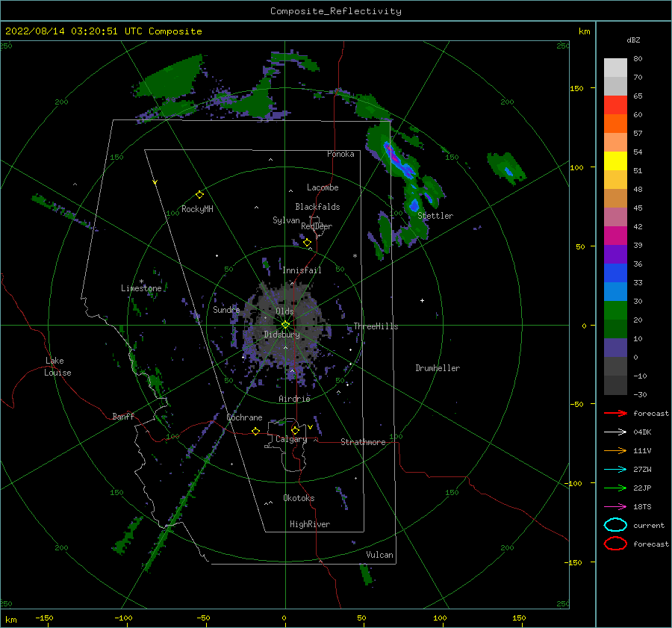672x628 pixels.
Task: Click the yellow diamond marker above Calgary
Action: [295, 430]
